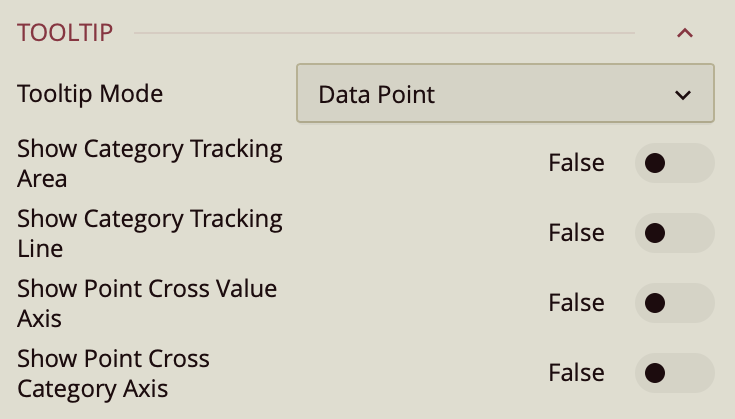Click the divider line in Tooltip header
This screenshot has width=735, height=419.
(384, 33)
